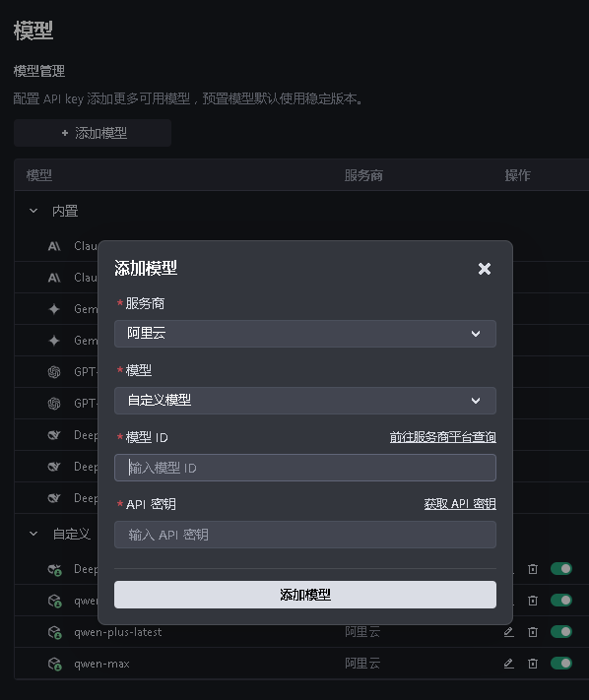Open the 模型 dropdown showing 自定义模型
The height and width of the screenshot is (700, 589).
[305, 401]
